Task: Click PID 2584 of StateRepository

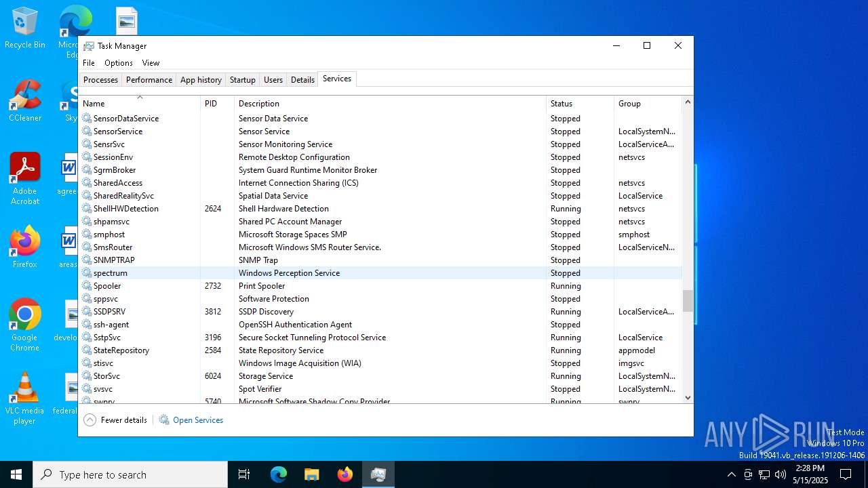Action: pyautogui.click(x=213, y=350)
